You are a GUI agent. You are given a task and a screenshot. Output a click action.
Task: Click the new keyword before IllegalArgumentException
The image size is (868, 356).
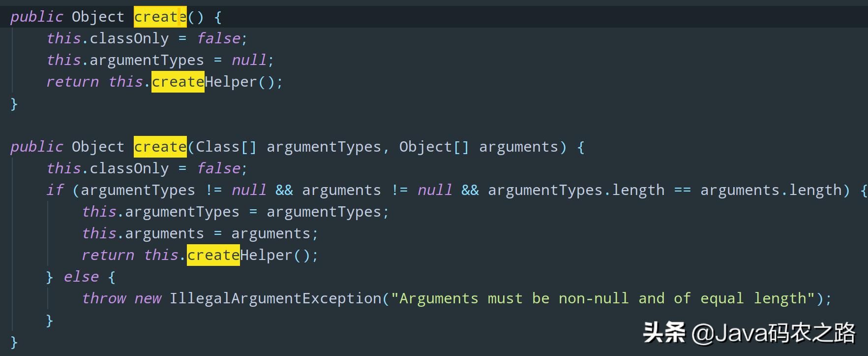pyautogui.click(x=148, y=299)
